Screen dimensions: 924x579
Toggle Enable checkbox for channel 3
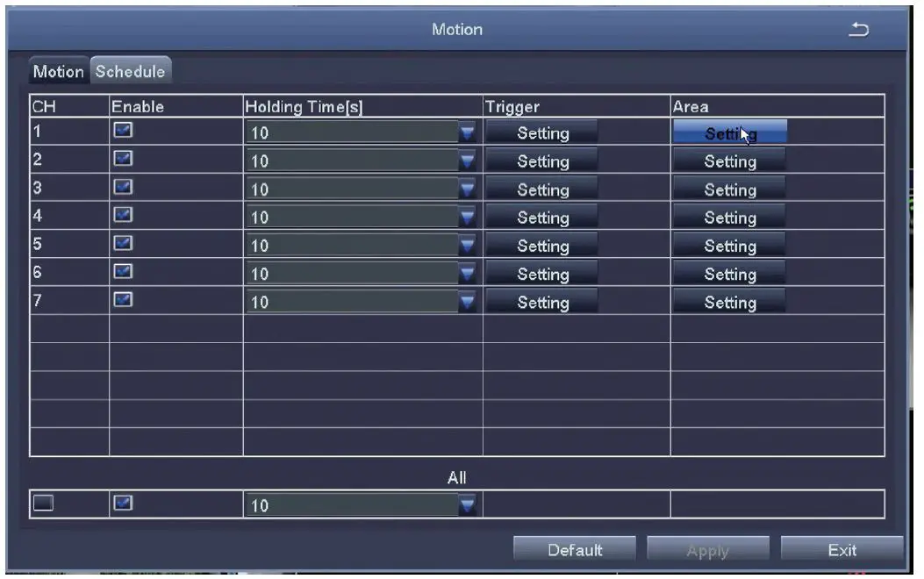(x=123, y=187)
